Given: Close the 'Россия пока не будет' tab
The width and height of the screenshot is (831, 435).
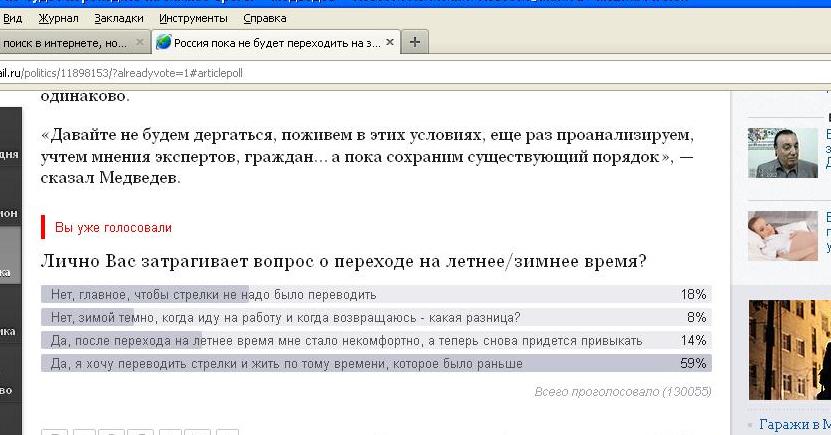Looking at the screenshot, I should click(390, 42).
